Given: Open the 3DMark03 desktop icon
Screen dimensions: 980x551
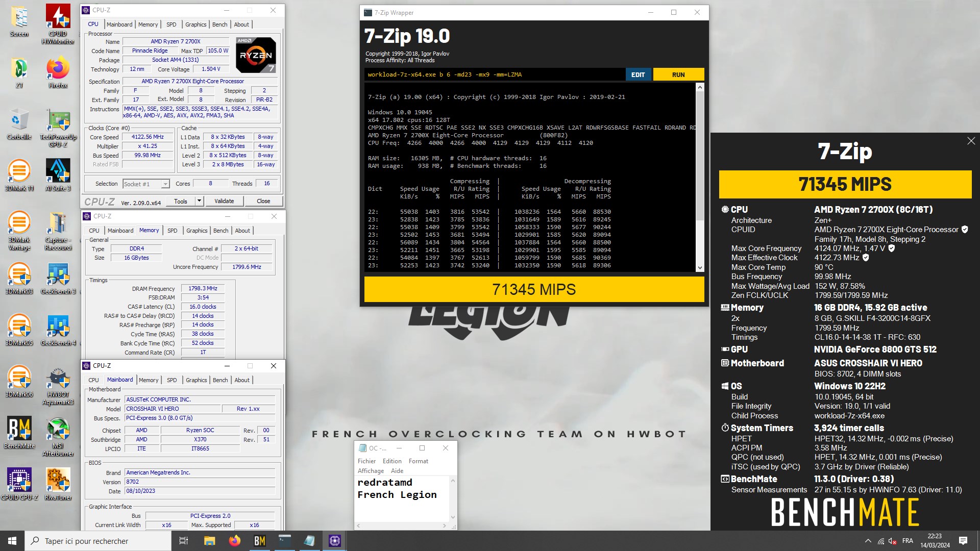Looking at the screenshot, I should pos(19,279).
